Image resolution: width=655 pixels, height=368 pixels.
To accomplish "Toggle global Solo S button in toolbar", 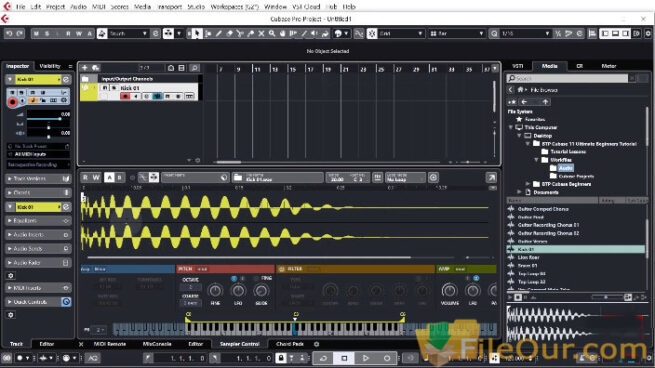I will point(47,33).
